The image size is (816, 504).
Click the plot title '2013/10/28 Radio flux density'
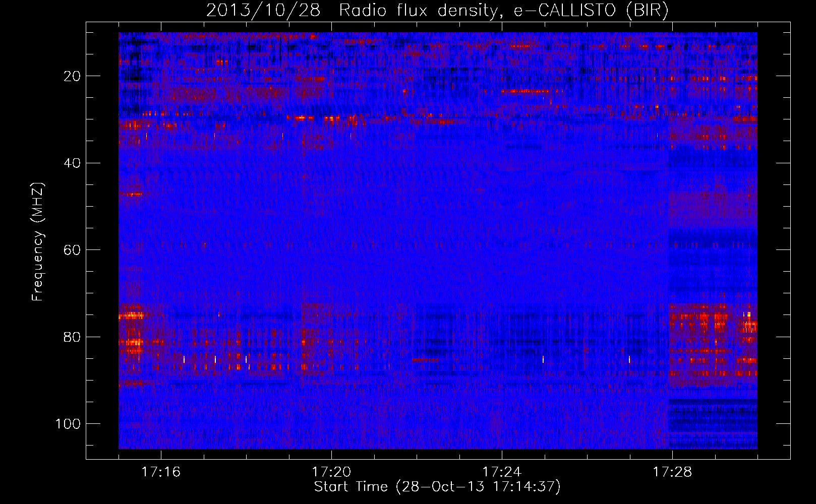(437, 11)
